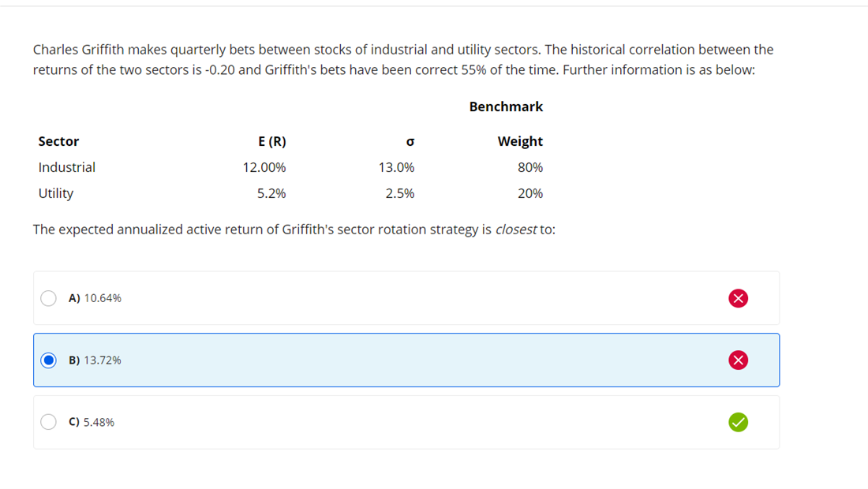Select the radio button for answer A
Screen dimensions: 868x489
pyautogui.click(x=49, y=298)
